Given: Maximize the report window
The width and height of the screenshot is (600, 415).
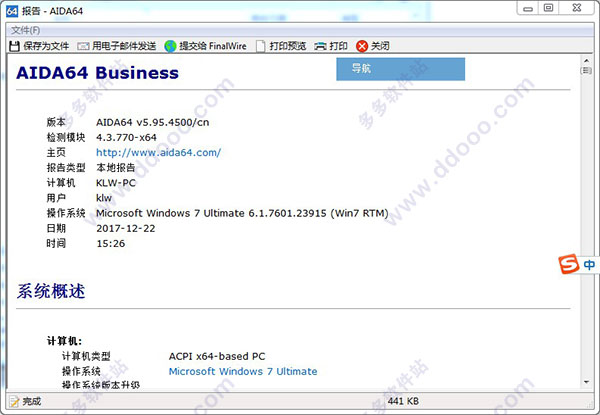Looking at the screenshot, I should tap(548, 8).
